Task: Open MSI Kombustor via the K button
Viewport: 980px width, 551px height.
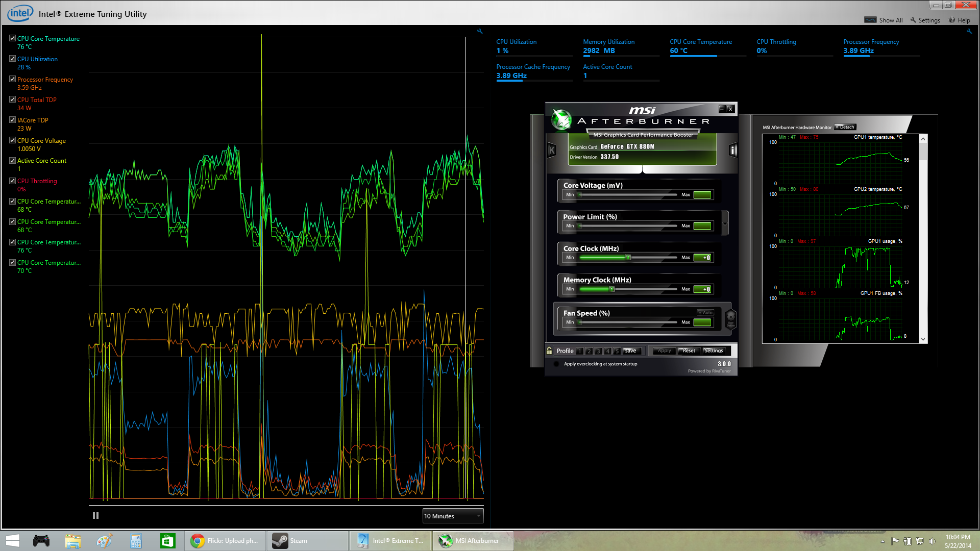Action: (x=551, y=151)
